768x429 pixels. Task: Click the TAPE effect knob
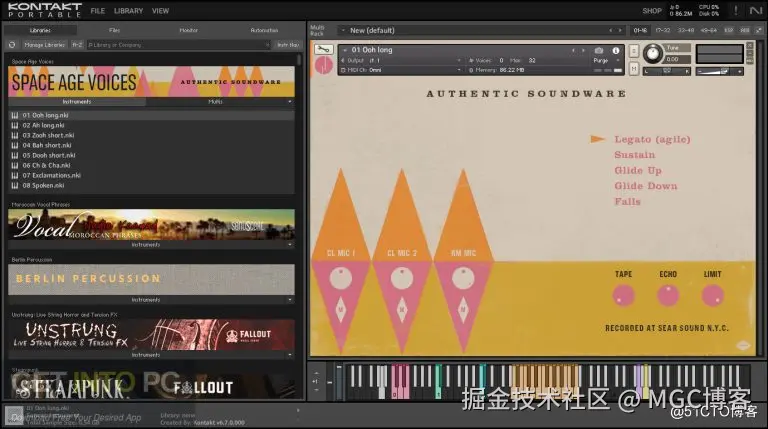tap(624, 296)
